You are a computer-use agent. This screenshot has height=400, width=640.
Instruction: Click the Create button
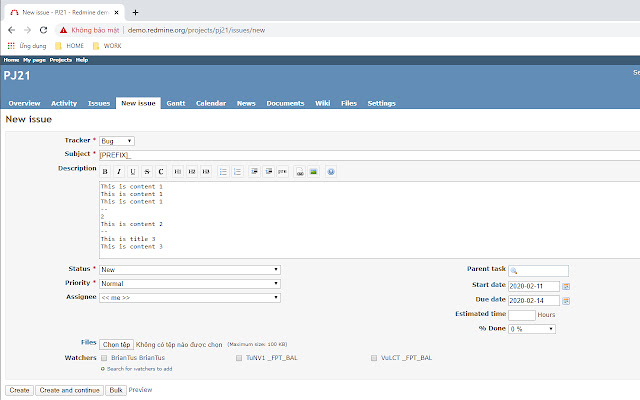click(19, 390)
